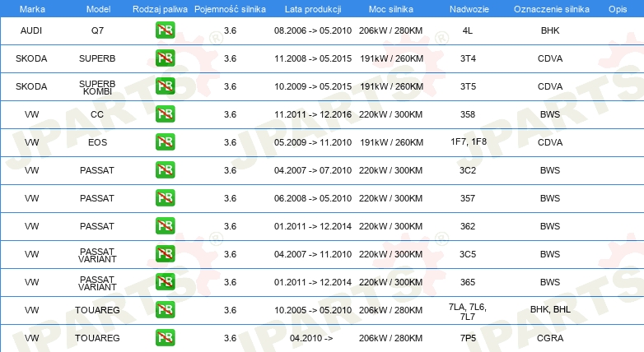Click the fuel icon for PASSAT body 362
Image resolution: width=644 pixels, height=352 pixels.
tap(165, 225)
